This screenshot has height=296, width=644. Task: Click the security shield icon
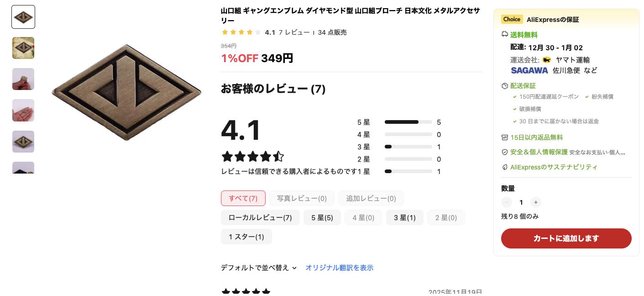[505, 152]
